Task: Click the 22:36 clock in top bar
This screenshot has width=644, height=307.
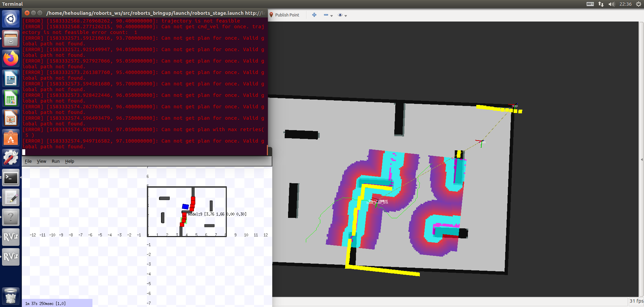Action: pyautogui.click(x=626, y=4)
